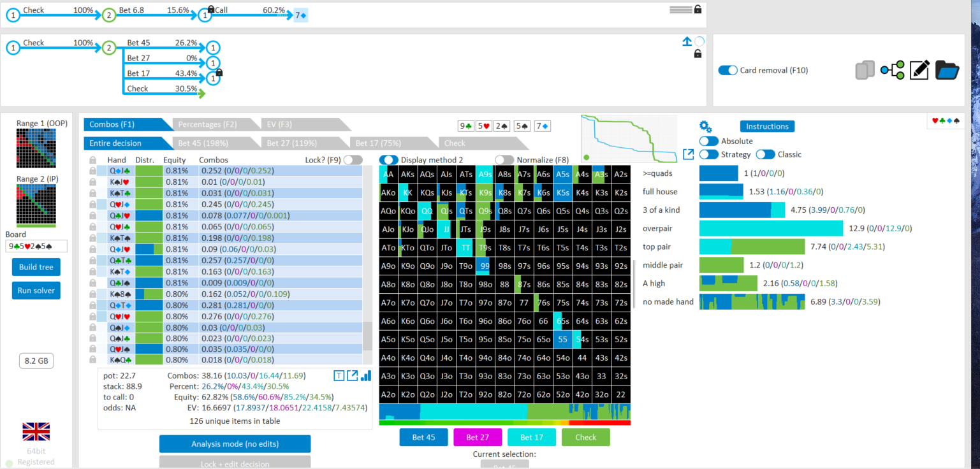Click player 2 node after first Check

(x=108, y=15)
